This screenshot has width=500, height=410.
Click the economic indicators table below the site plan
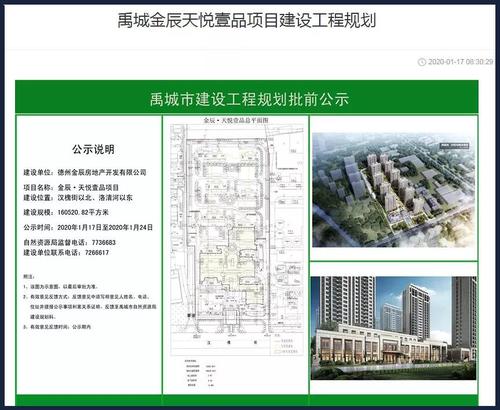tap(201, 373)
